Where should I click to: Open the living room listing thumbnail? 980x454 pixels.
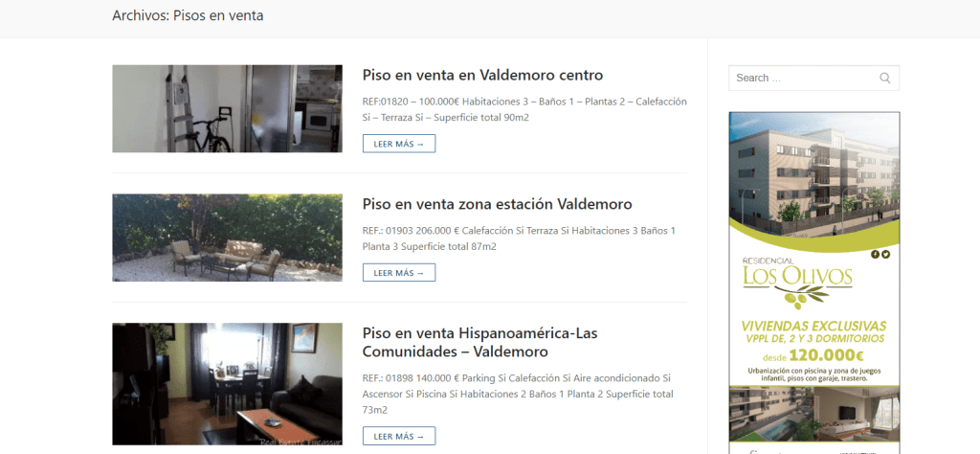click(x=228, y=384)
